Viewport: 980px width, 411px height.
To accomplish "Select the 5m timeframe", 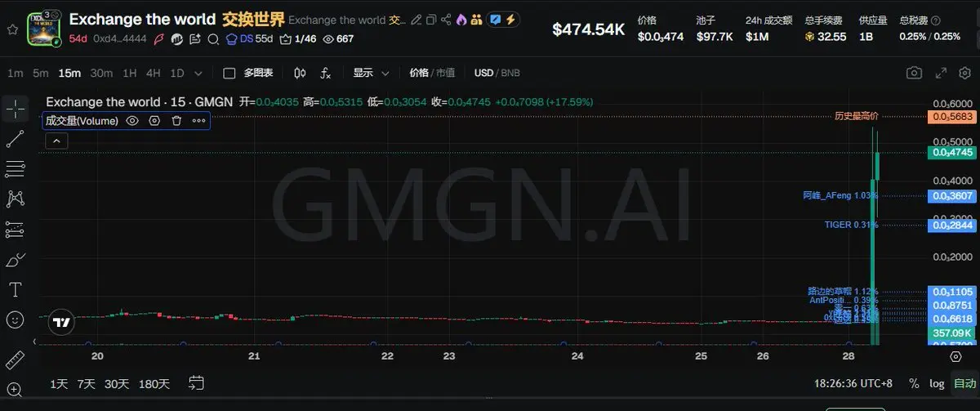I will 41,73.
